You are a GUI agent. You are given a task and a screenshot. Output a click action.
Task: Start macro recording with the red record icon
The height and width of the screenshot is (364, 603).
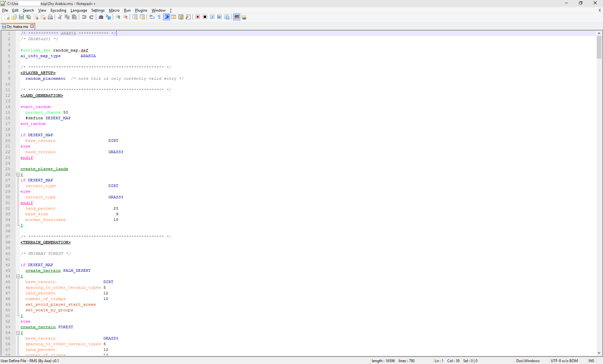(198, 17)
